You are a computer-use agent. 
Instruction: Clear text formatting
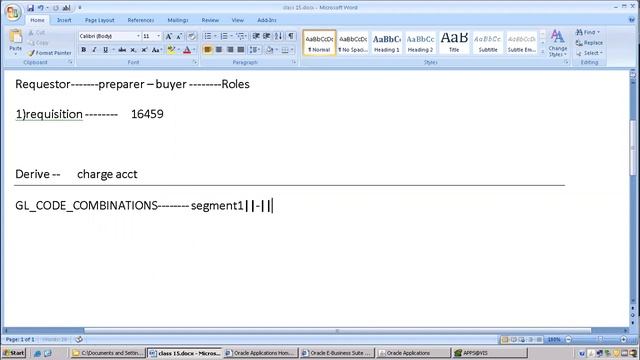(192, 36)
